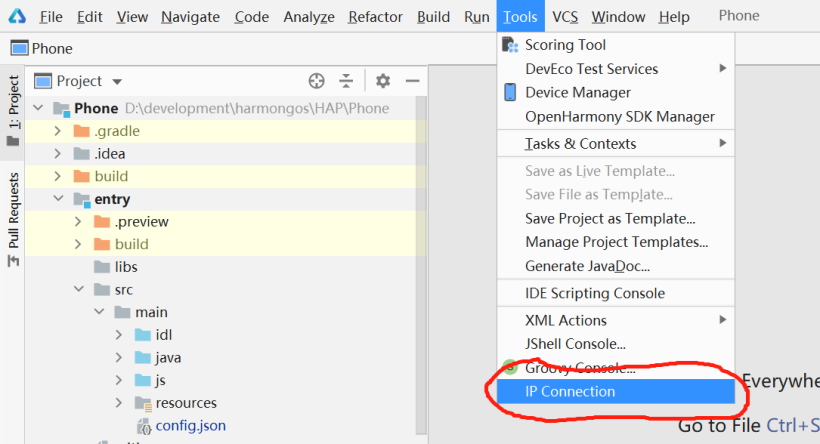
Task: Hide the Project panel with minus icon
Action: [411, 81]
